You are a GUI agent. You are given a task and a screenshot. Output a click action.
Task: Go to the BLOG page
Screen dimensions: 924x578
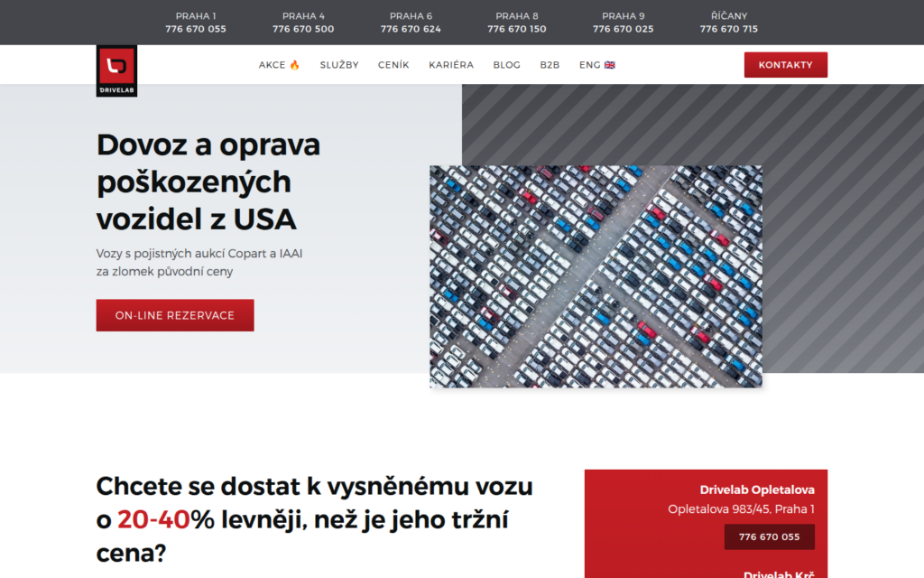point(507,65)
